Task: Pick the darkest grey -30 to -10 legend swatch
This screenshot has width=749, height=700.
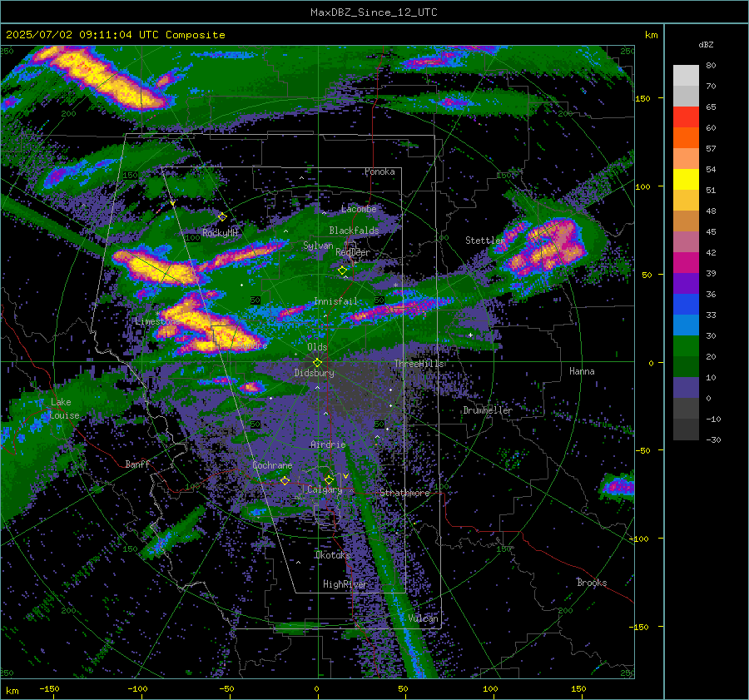Action: (686, 429)
